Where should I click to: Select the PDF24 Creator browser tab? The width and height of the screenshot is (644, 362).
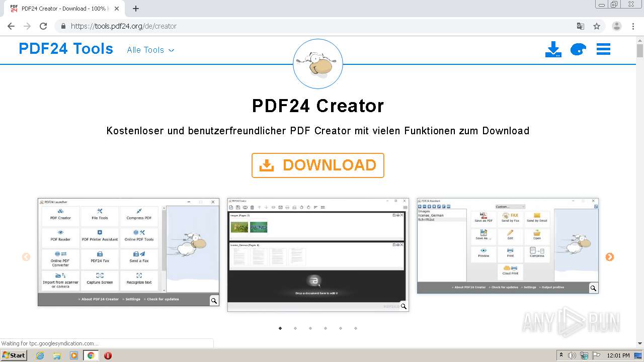[64, 9]
